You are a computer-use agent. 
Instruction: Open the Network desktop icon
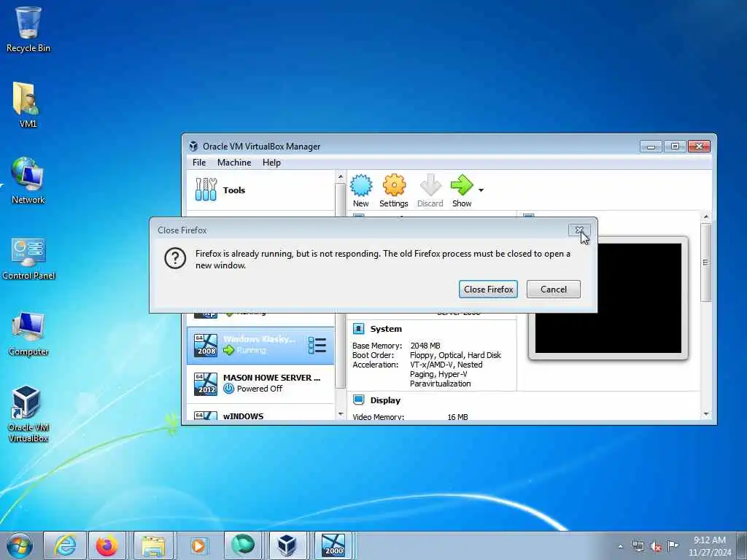click(x=28, y=181)
